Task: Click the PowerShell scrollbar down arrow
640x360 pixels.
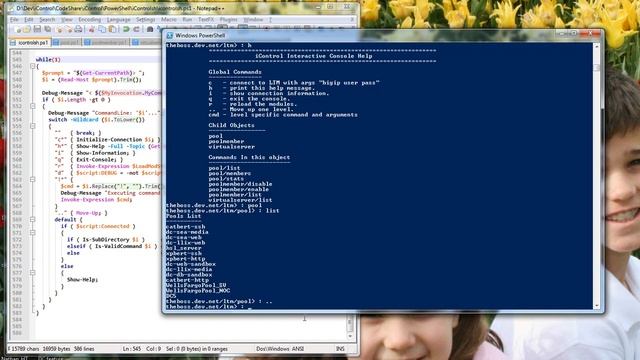Action: click(x=596, y=305)
